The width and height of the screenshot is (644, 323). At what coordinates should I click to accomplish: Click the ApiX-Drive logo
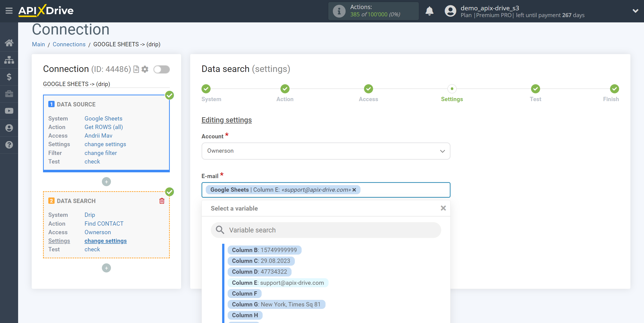pyautogui.click(x=46, y=11)
